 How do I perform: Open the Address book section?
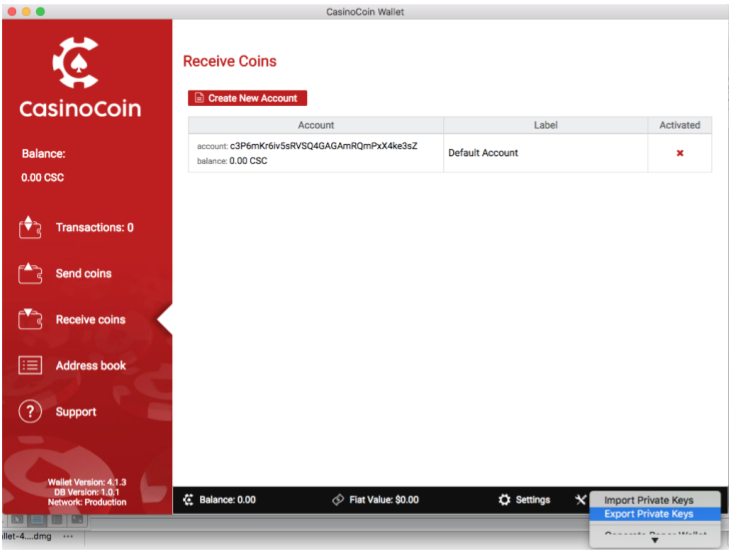(91, 366)
